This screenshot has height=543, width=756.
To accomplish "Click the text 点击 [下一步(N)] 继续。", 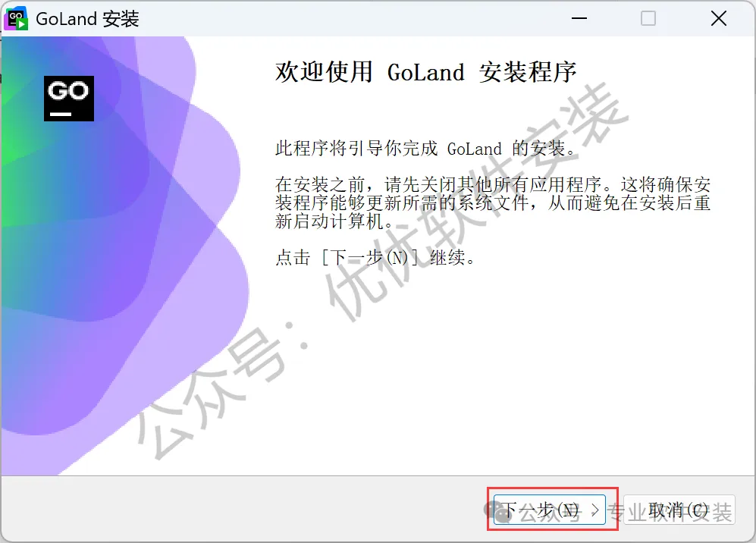I will click(375, 257).
